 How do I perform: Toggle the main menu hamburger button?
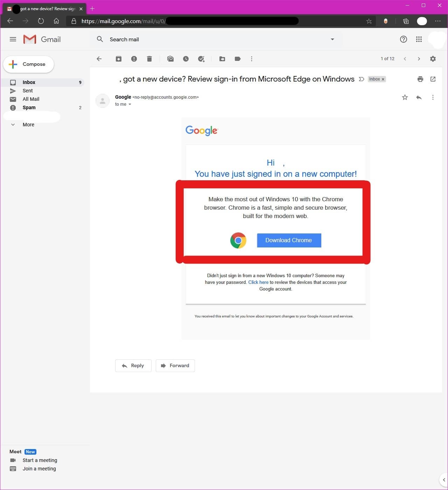[13, 39]
